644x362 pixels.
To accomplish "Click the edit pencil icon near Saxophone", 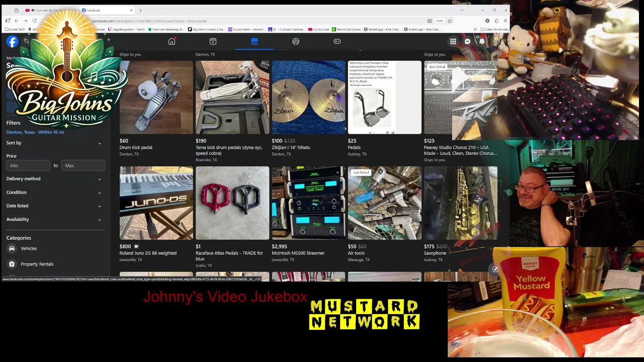I will (x=495, y=269).
